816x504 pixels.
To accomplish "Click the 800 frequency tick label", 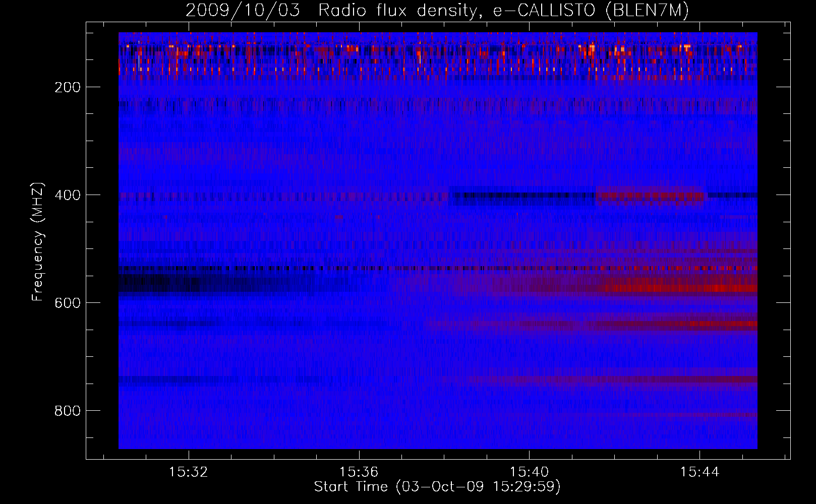I will click(67, 411).
